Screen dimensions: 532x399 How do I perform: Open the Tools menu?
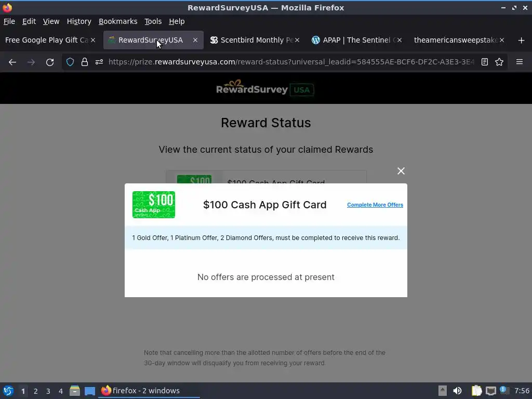click(153, 21)
